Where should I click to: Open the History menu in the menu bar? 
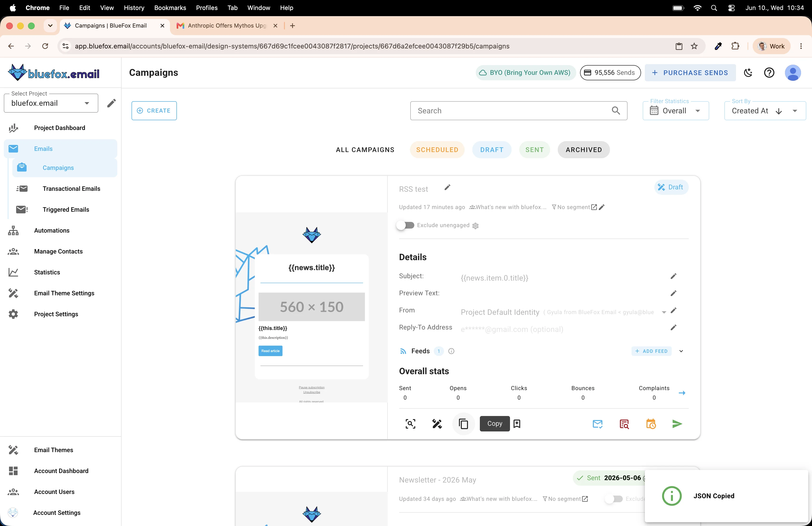point(134,8)
